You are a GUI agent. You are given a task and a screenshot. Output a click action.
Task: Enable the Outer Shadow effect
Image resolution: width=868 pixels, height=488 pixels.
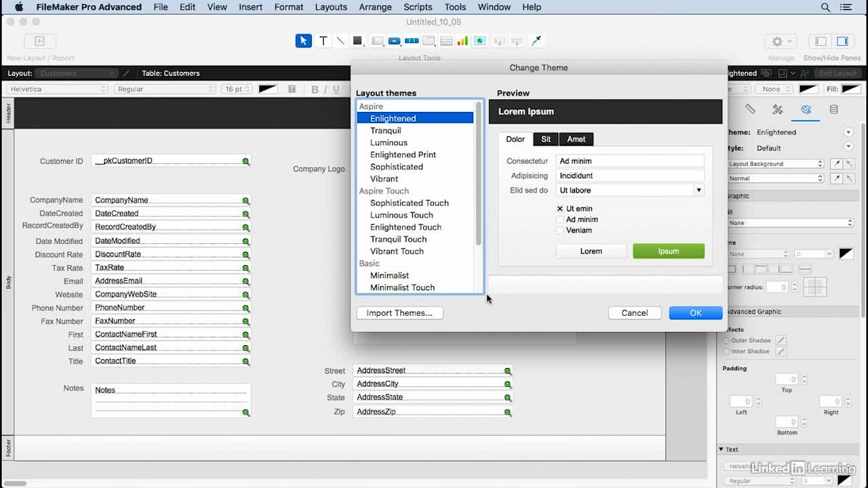point(727,340)
